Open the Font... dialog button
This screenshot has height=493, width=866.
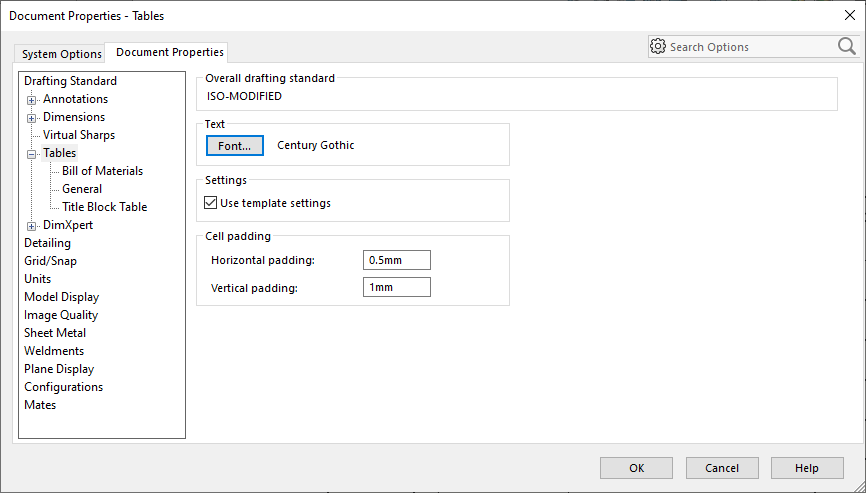pyautogui.click(x=234, y=146)
